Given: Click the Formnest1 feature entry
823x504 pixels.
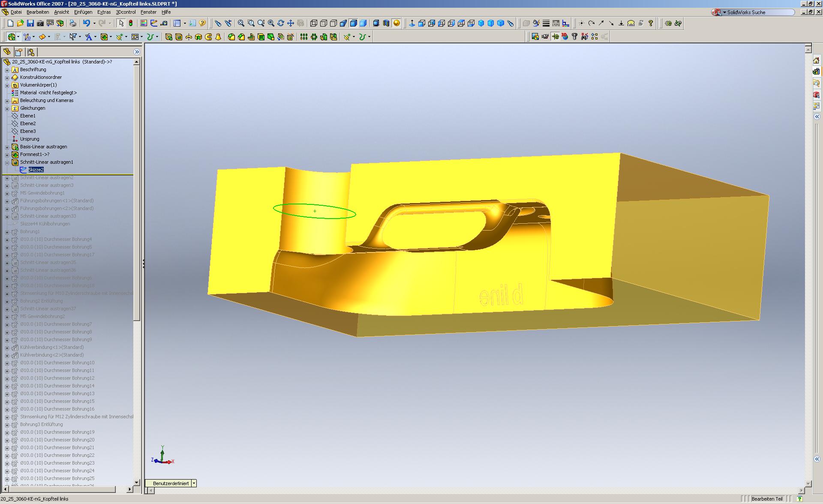Looking at the screenshot, I should point(34,154).
